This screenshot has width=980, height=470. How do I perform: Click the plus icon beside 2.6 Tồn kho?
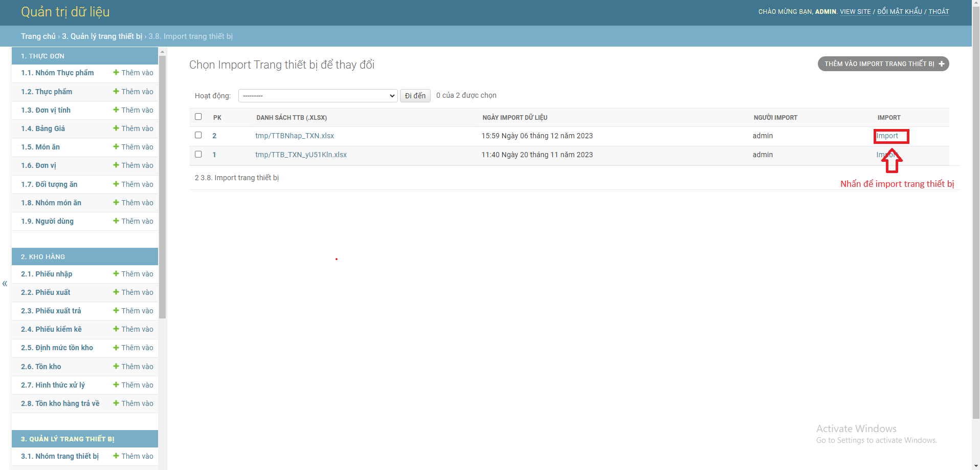pyautogui.click(x=116, y=367)
